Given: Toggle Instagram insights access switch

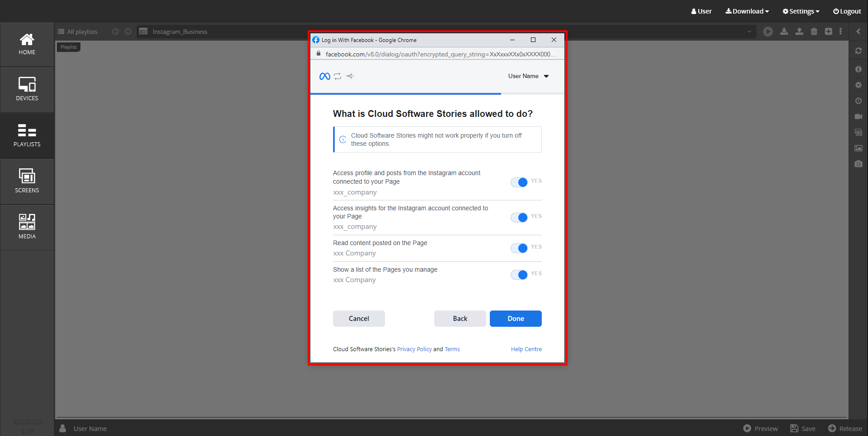Looking at the screenshot, I should click(519, 218).
